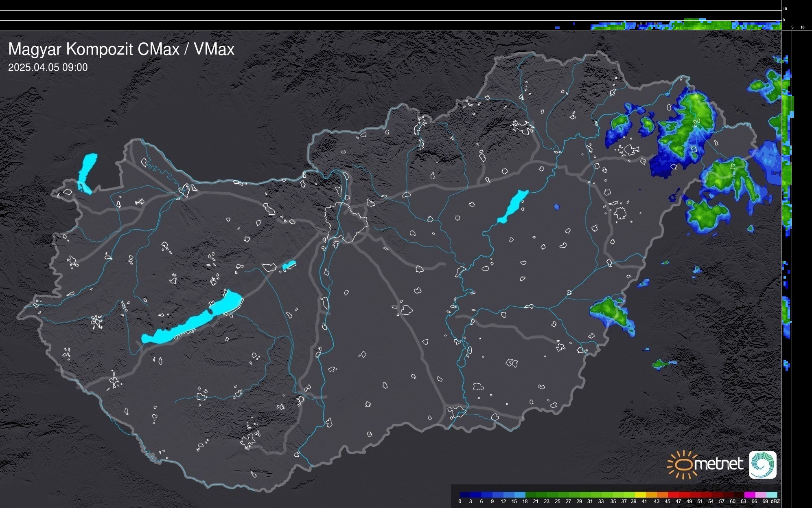Click the darkest blue 0 dBZ swatch
Image resolution: width=812 pixels, height=508 pixels.
coord(465,495)
